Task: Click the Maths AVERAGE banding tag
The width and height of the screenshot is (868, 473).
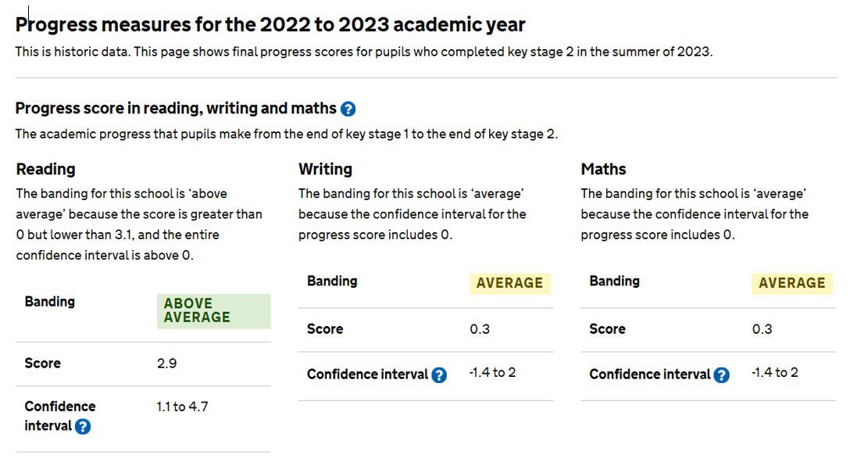Action: [791, 283]
